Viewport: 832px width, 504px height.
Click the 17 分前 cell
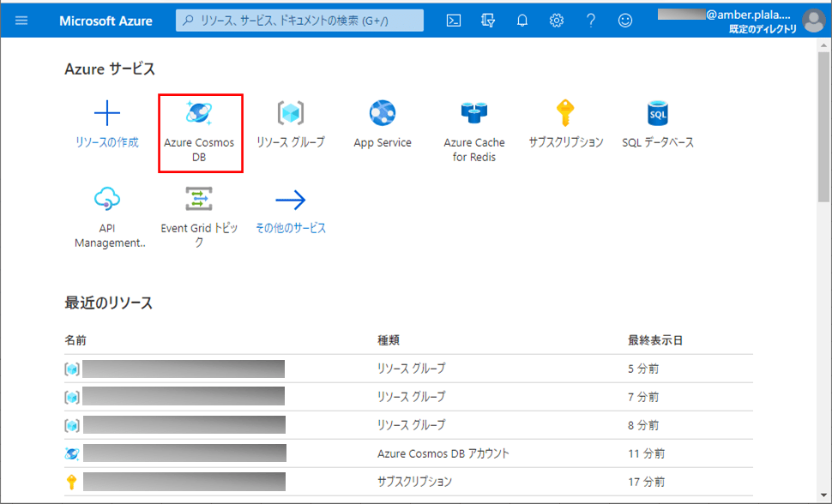coord(646,482)
